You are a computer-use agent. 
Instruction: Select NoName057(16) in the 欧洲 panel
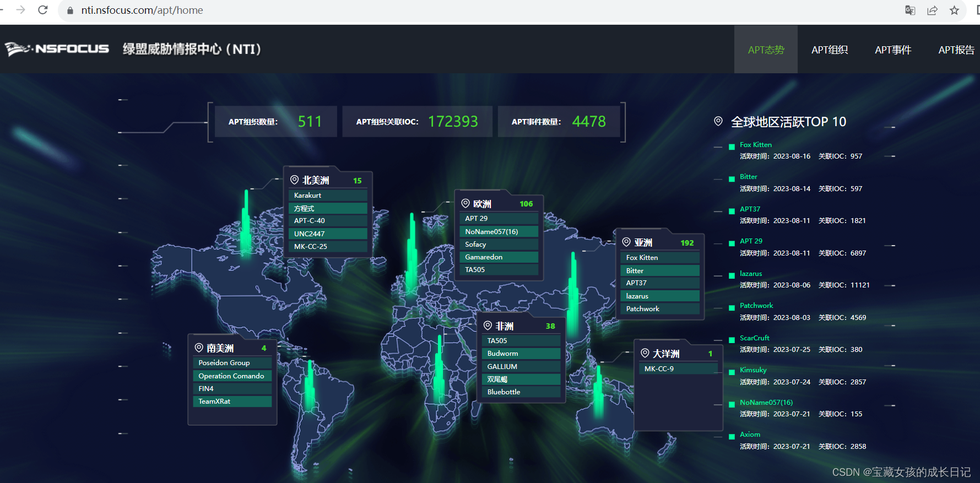pyautogui.click(x=499, y=232)
